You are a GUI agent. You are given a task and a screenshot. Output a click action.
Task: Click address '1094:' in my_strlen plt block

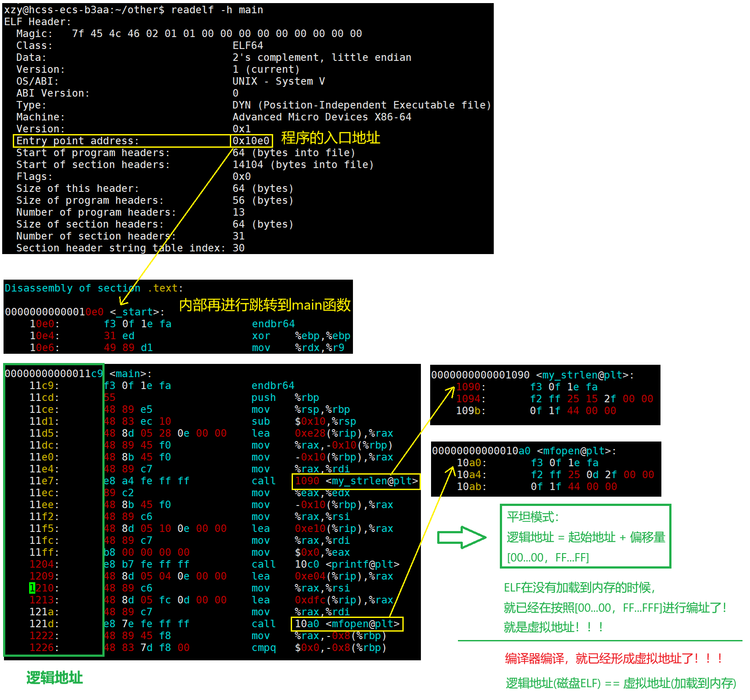(471, 399)
